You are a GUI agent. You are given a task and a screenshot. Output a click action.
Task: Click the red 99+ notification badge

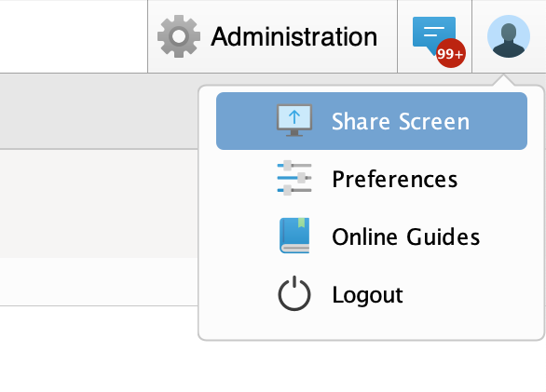pyautogui.click(x=451, y=53)
